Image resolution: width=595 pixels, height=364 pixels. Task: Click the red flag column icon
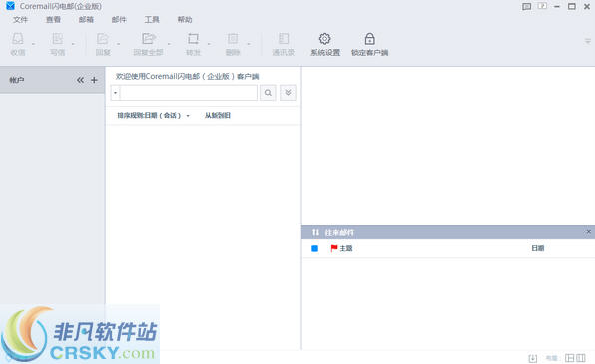(x=334, y=248)
